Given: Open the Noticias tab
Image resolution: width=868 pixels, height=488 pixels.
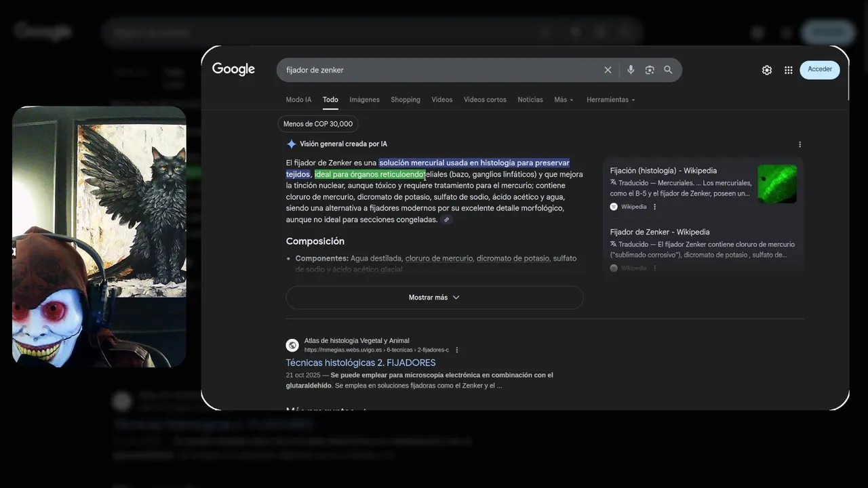Looking at the screenshot, I should tap(530, 100).
